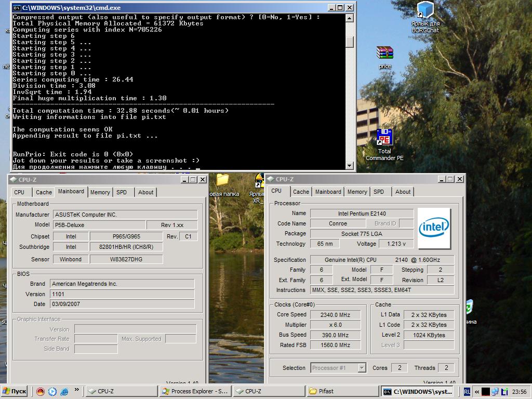Click the Intel Pentium E2140 name field
This screenshot has width=532, height=399.
click(x=362, y=214)
